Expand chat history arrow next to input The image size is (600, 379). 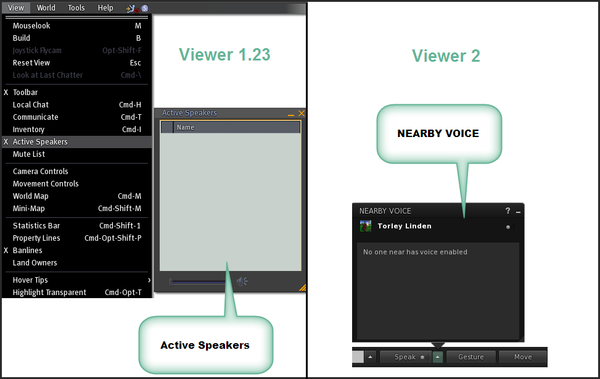370,357
